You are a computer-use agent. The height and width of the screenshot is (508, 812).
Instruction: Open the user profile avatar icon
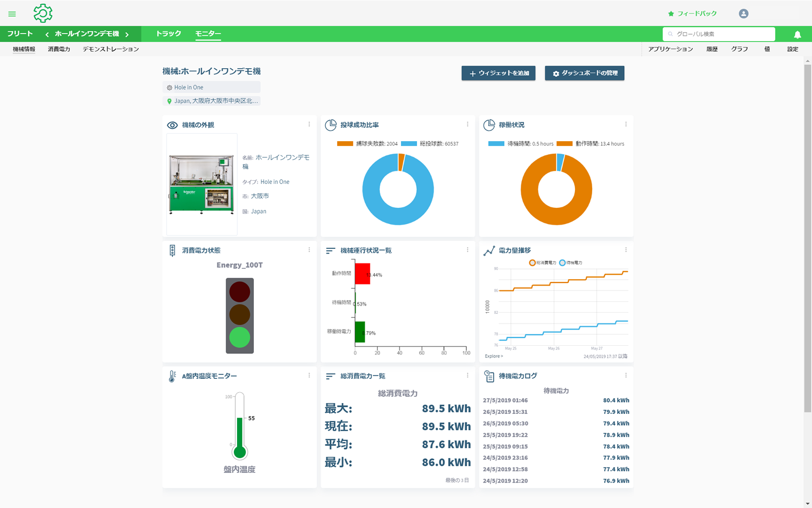(x=744, y=14)
